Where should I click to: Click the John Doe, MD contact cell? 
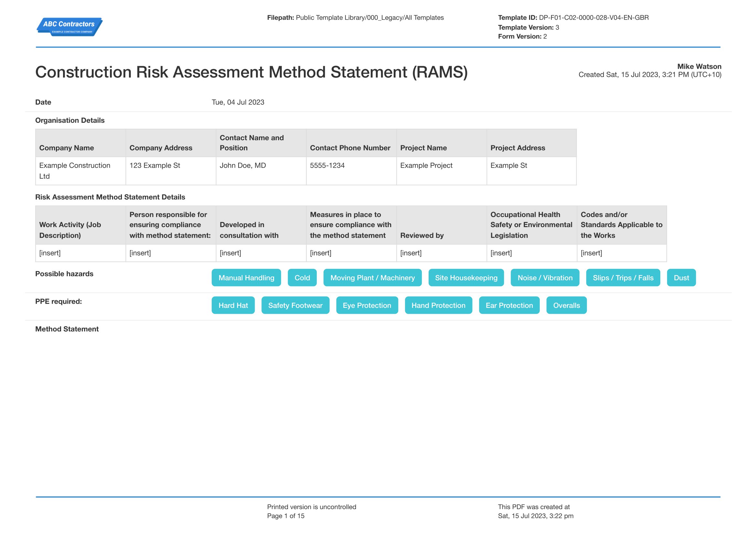click(261, 171)
